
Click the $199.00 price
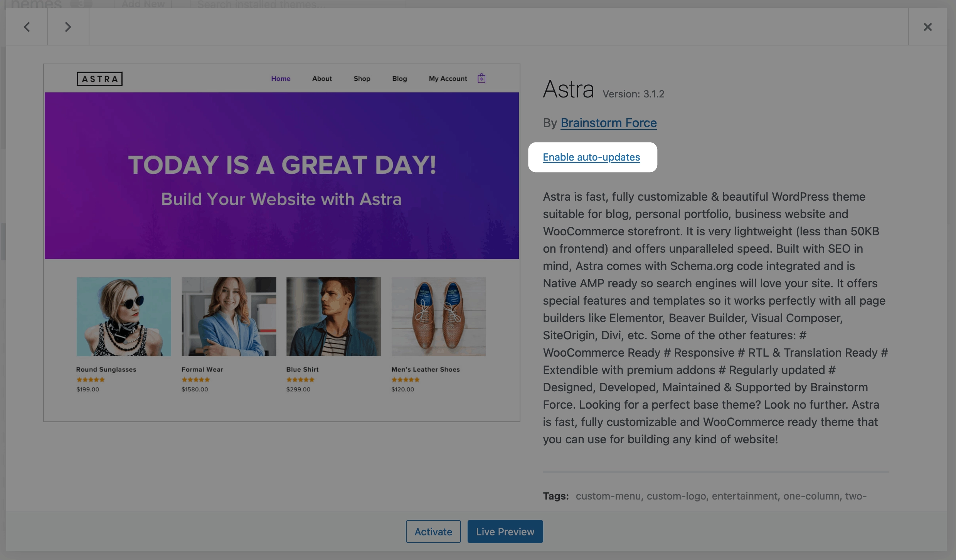(88, 389)
